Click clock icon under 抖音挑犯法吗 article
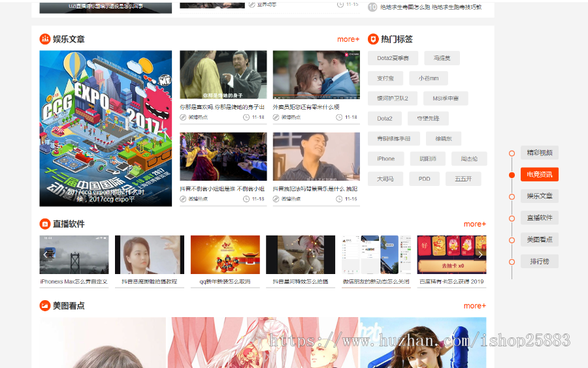This screenshot has height=368, width=588. [x=339, y=199]
